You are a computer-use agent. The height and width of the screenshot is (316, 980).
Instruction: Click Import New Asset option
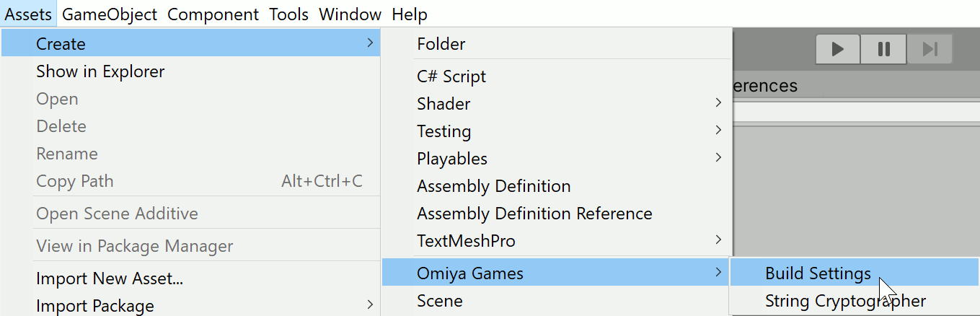click(x=110, y=278)
